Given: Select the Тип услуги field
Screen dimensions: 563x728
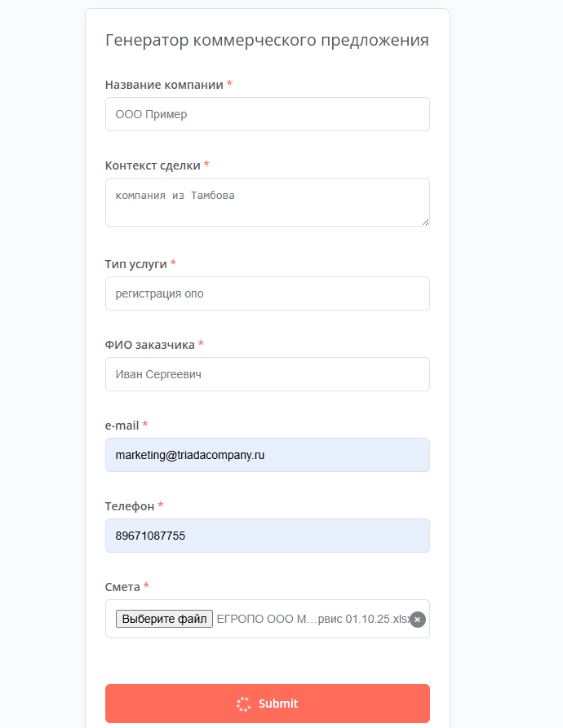Looking at the screenshot, I should [x=267, y=293].
